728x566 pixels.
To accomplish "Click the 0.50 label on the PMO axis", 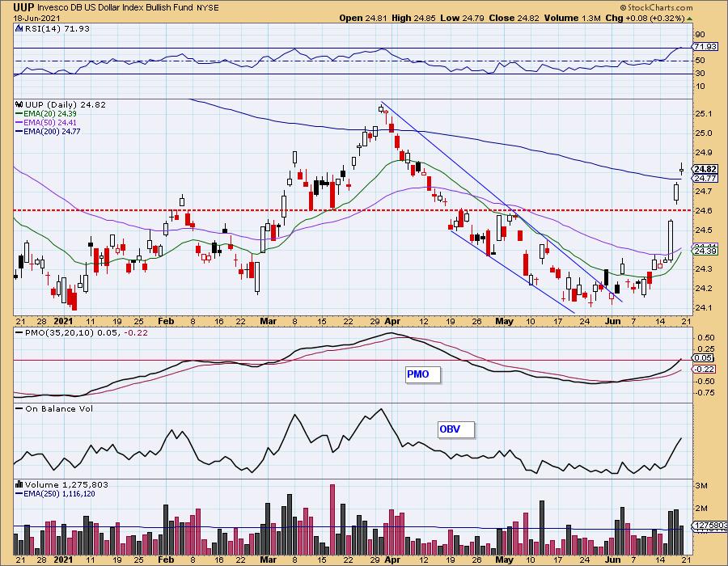I will (706, 338).
